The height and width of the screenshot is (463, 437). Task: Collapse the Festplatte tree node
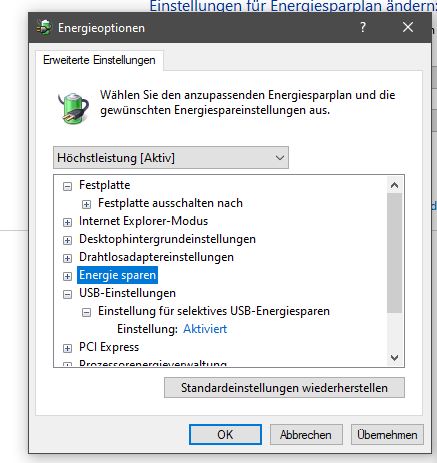[x=67, y=186]
